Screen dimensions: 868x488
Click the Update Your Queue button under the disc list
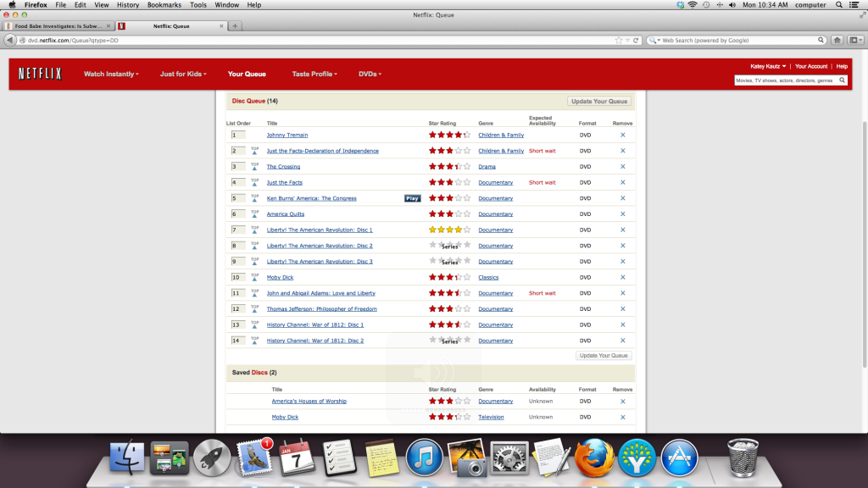pos(604,356)
